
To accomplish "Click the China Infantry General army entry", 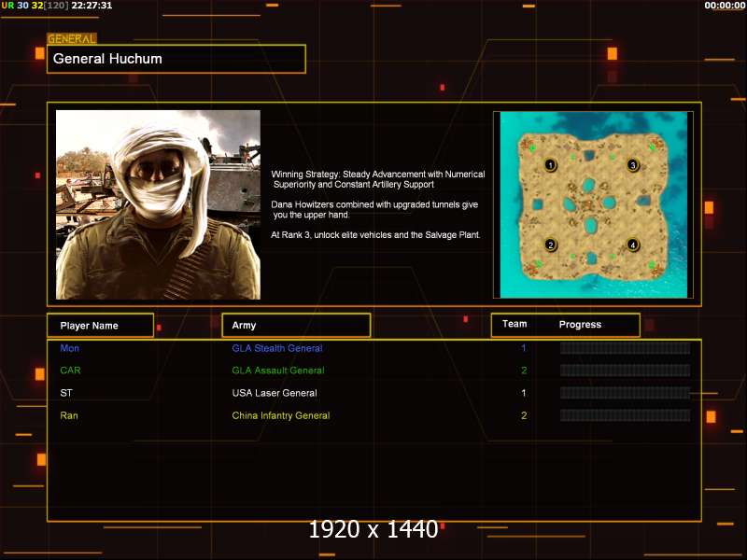I will point(281,415).
